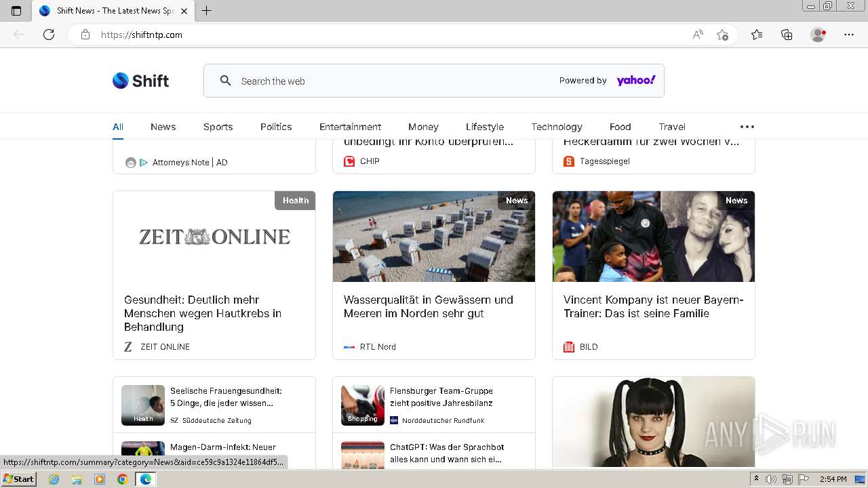
Task: Go to the Money tab
Action: (x=423, y=127)
